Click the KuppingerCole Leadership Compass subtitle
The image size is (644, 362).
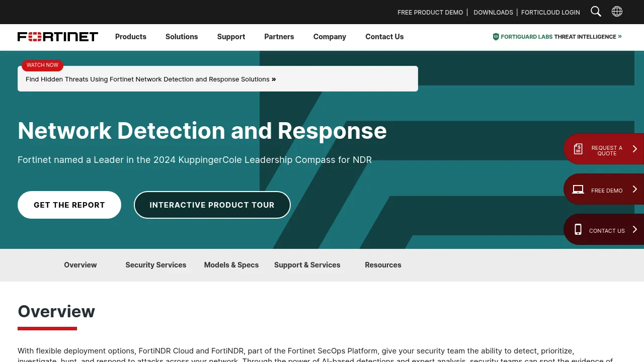coord(195,160)
